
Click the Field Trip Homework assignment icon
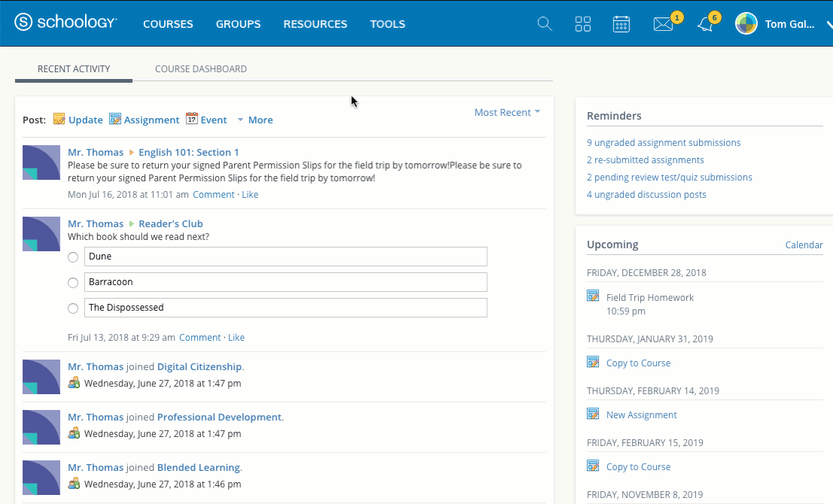coord(593,296)
